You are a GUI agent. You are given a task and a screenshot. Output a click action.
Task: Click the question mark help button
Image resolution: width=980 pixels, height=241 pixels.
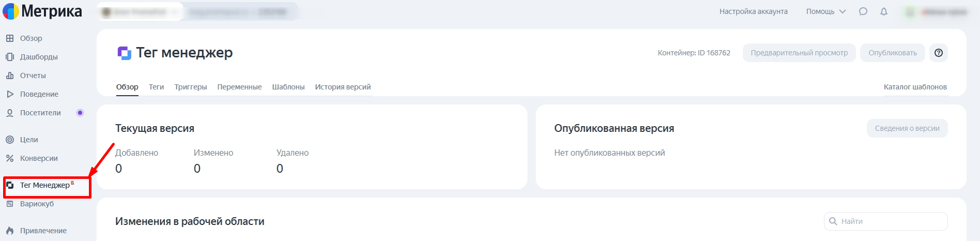pyautogui.click(x=939, y=53)
